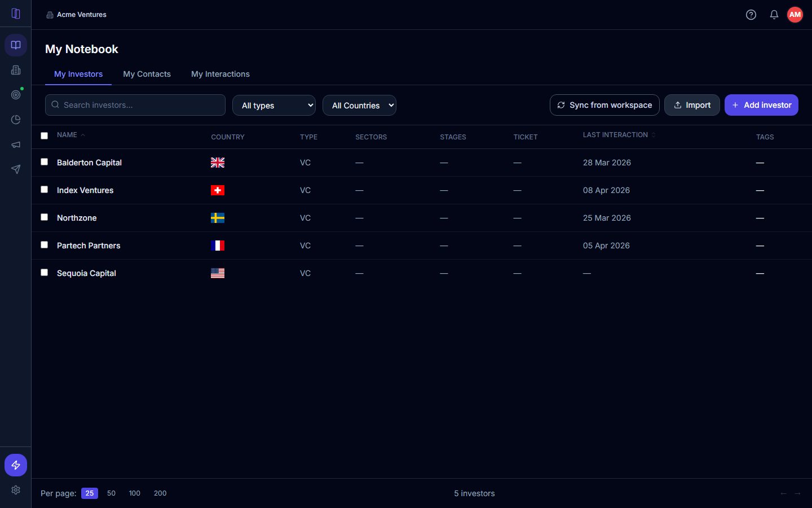The image size is (812, 508).
Task: Switch to the My Contacts tab
Action: point(147,74)
